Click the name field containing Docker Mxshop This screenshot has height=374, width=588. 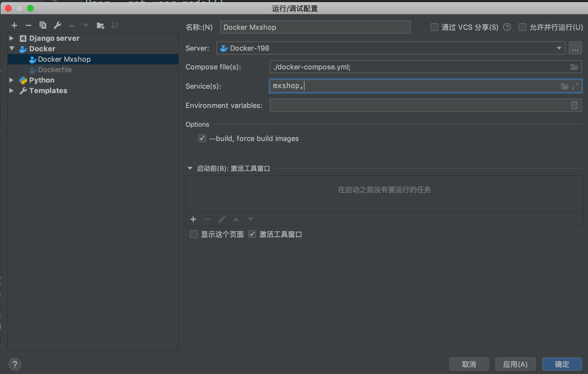315,27
